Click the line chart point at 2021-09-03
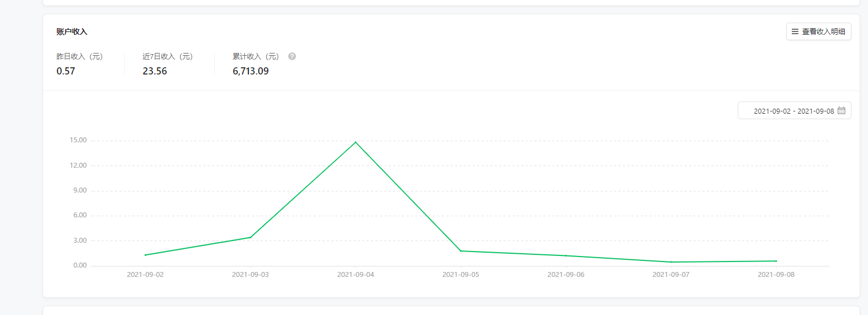 (251, 237)
